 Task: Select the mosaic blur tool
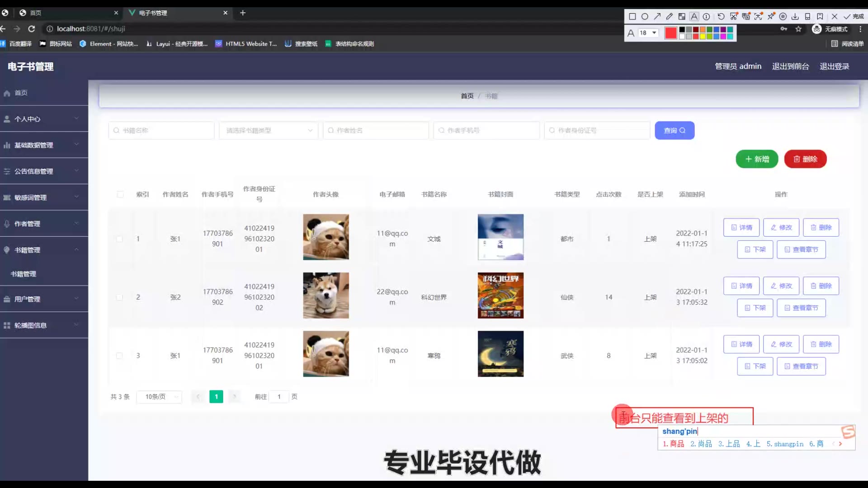click(682, 17)
